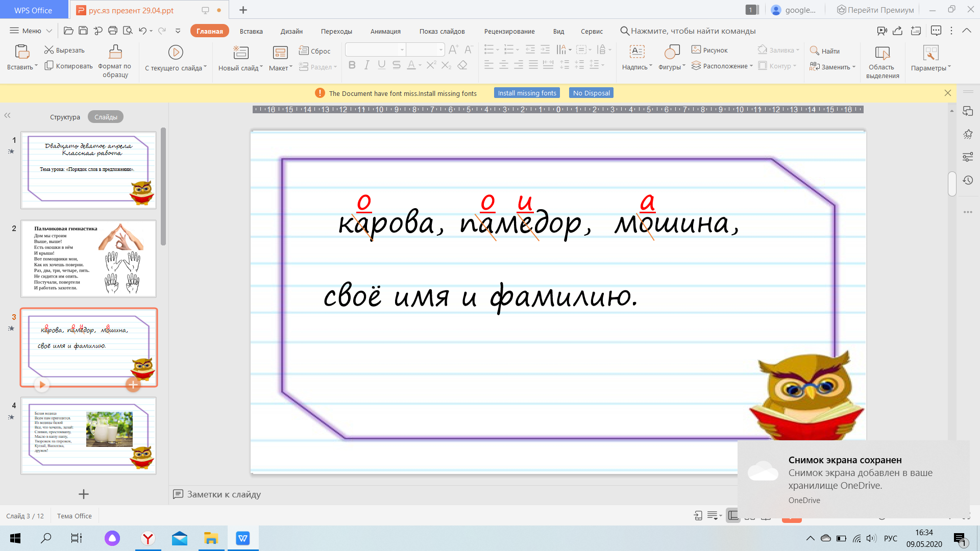Click the No Disposal button
980x551 pixels.
coord(591,93)
